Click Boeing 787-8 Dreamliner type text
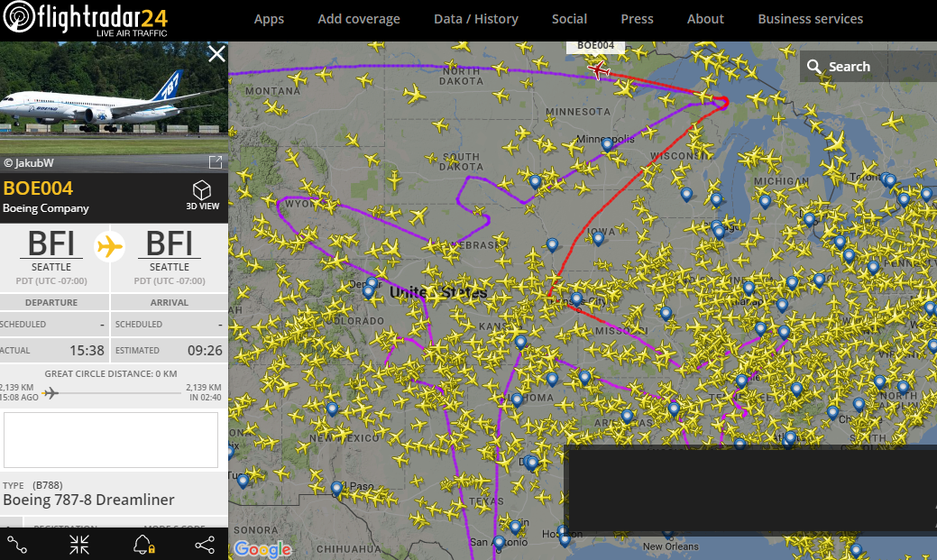Image resolution: width=937 pixels, height=560 pixels. 88,500
